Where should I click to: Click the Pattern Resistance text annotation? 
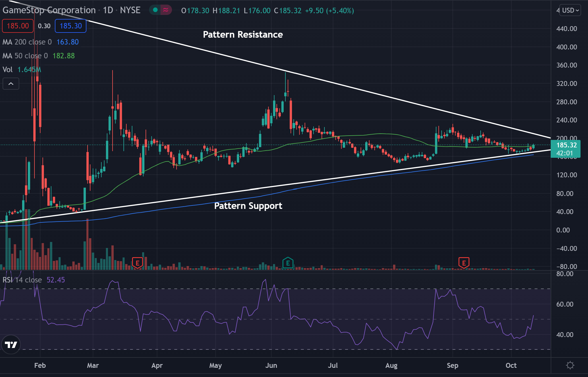pos(243,34)
